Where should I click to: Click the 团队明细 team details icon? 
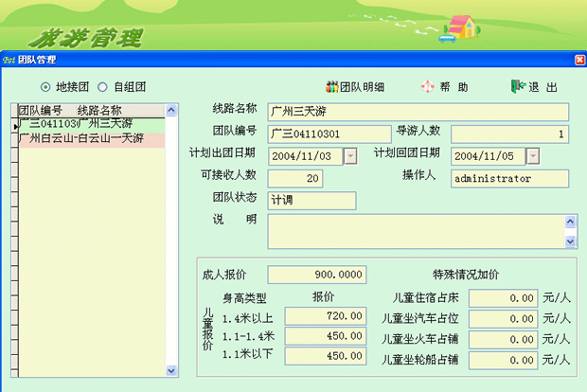pyautogui.click(x=332, y=87)
